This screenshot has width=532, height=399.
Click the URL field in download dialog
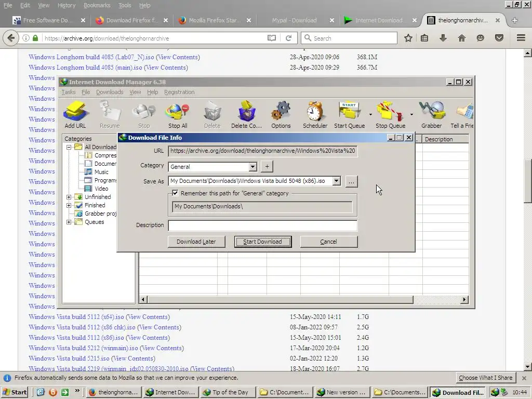(262, 151)
